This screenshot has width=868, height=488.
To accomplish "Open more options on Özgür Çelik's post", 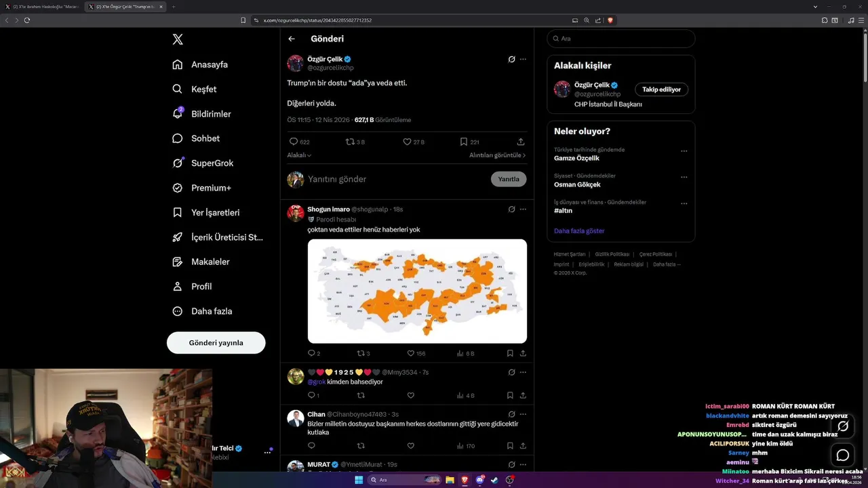I will pyautogui.click(x=523, y=59).
